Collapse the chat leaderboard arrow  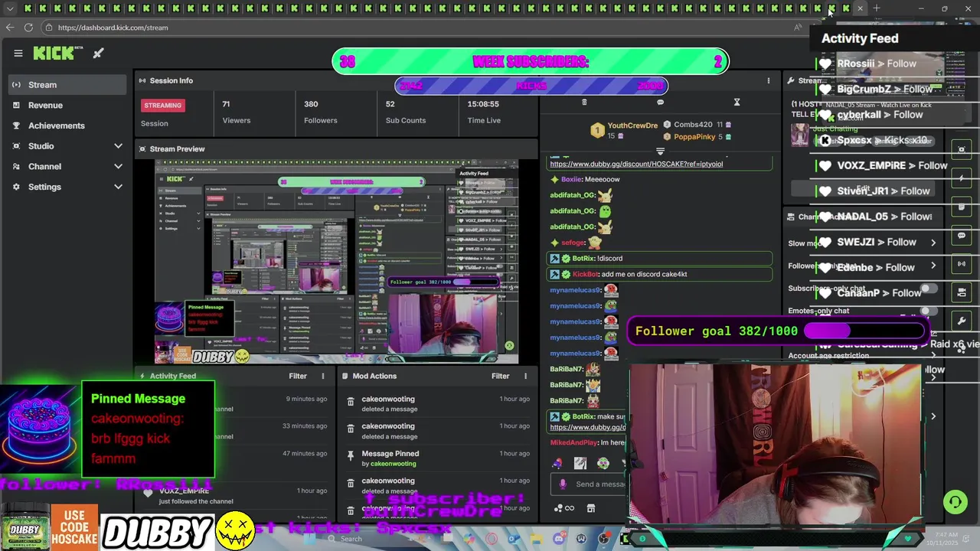tap(660, 151)
